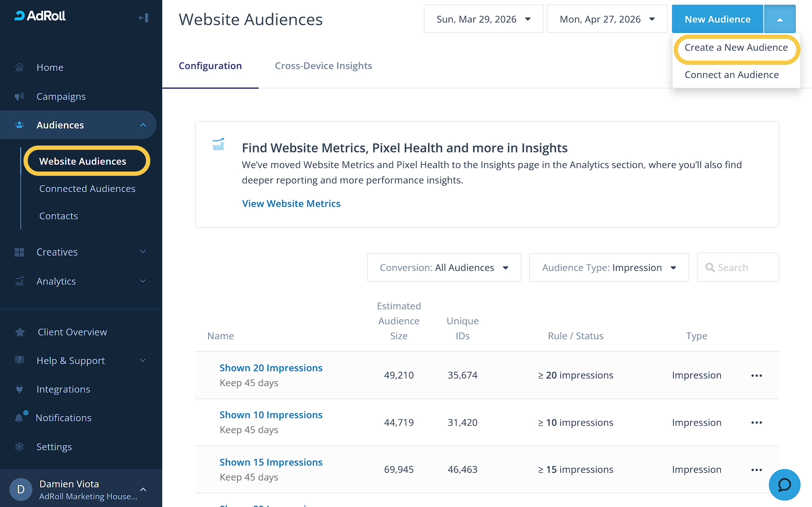The image size is (812, 507).
Task: Collapse the sidebar using the arrow icon
Action: 143,17
